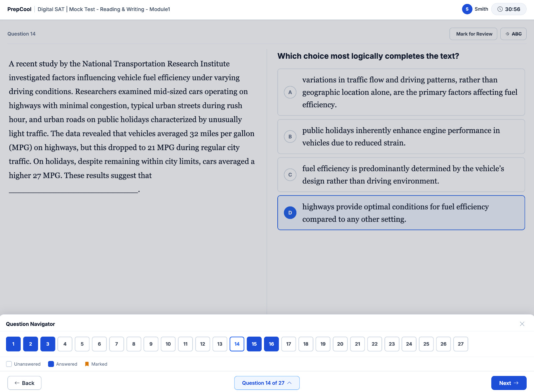
Task: Select answer choice A radio circle
Action: (290, 92)
